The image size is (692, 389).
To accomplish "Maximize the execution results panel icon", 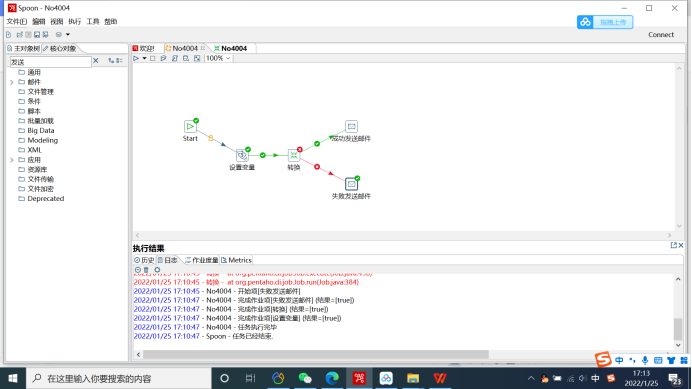I will [673, 245].
